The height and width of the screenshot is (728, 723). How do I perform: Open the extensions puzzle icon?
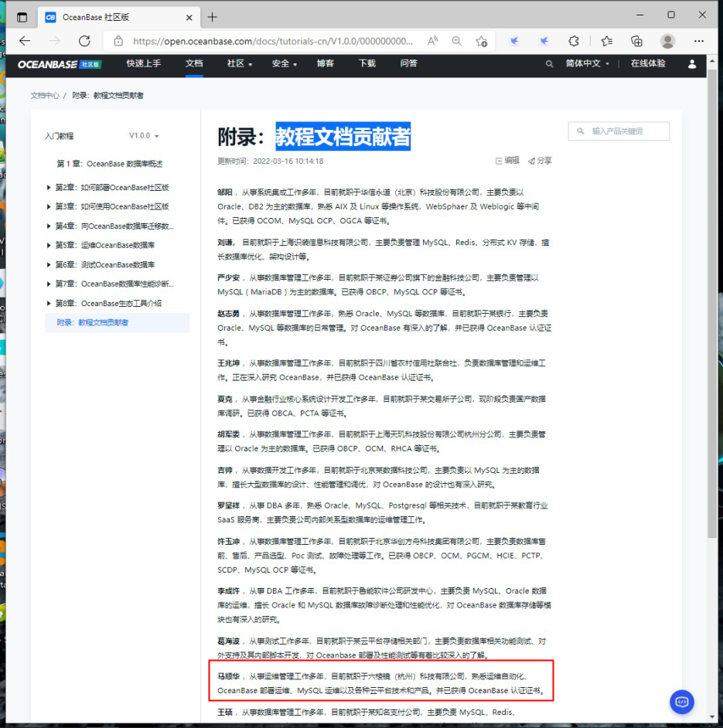tap(574, 41)
